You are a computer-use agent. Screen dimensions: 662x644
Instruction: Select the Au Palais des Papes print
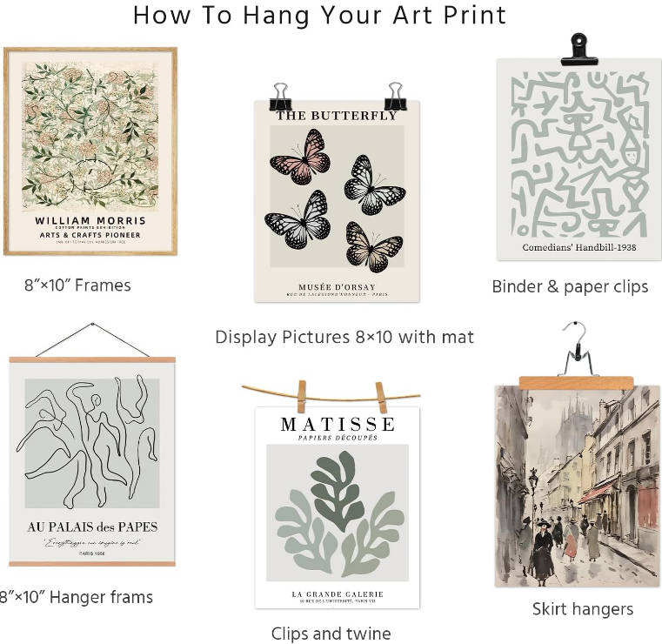[92, 461]
